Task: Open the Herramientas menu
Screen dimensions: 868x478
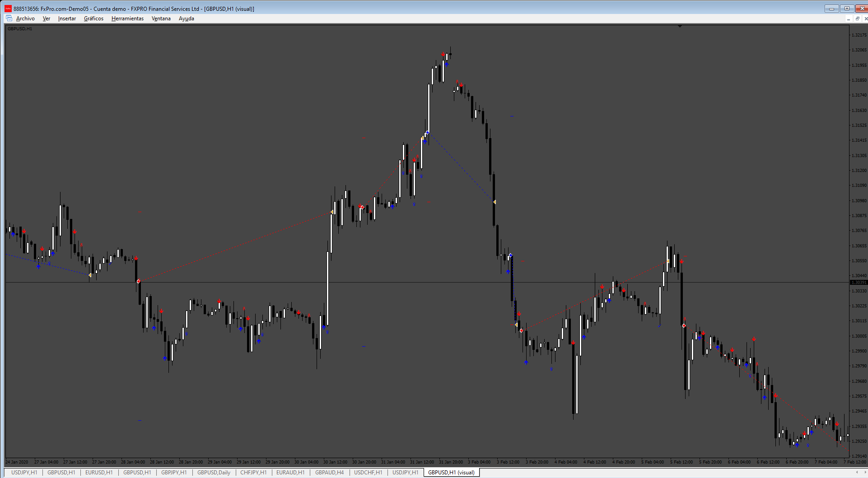Action: pos(127,19)
